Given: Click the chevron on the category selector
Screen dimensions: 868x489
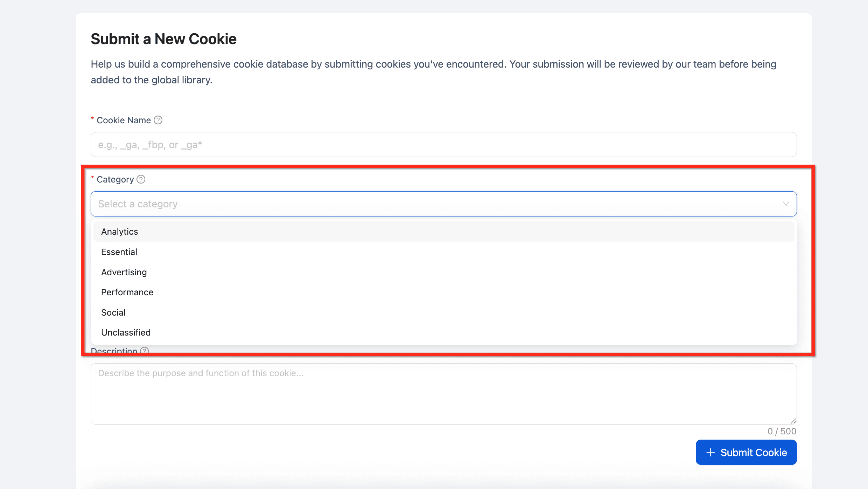Looking at the screenshot, I should 786,204.
